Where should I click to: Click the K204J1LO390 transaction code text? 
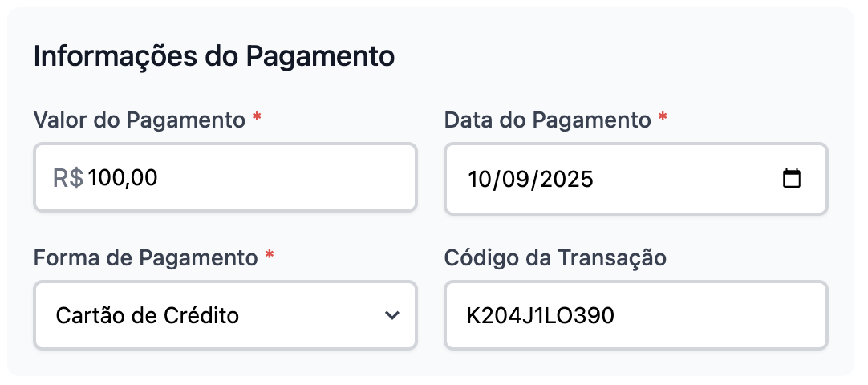[x=540, y=316]
